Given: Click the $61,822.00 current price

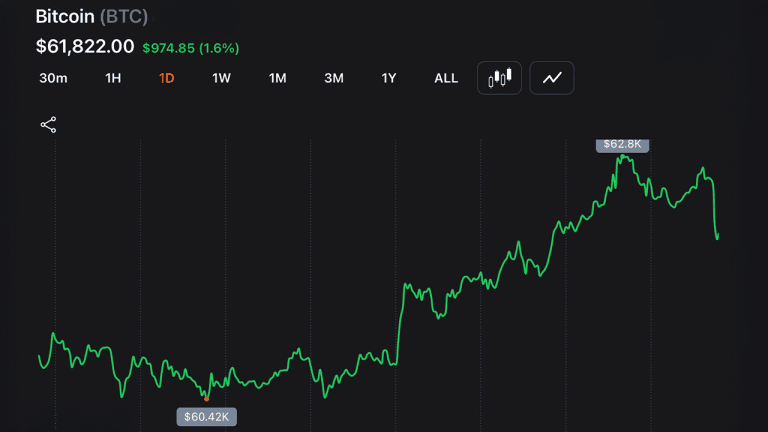Looking at the screenshot, I should (x=85, y=47).
